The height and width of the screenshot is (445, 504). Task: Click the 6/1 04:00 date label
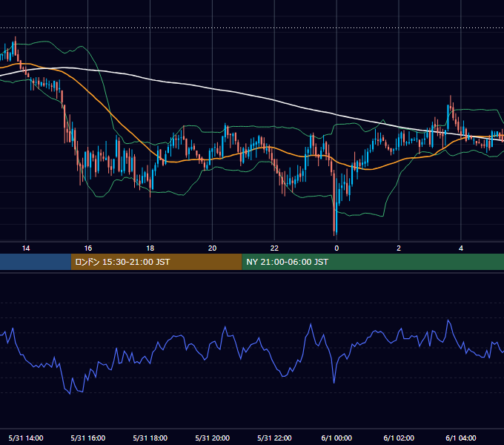pyautogui.click(x=461, y=438)
